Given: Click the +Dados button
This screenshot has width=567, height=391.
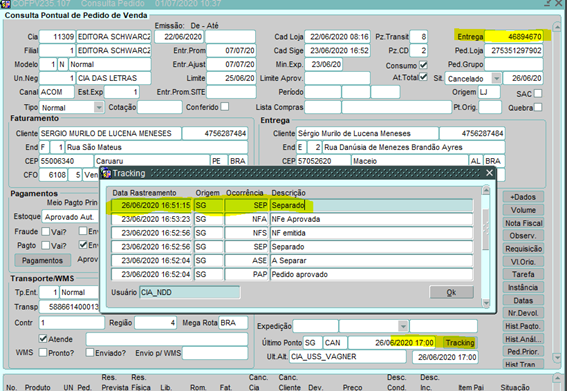Looking at the screenshot, I should click(523, 197).
